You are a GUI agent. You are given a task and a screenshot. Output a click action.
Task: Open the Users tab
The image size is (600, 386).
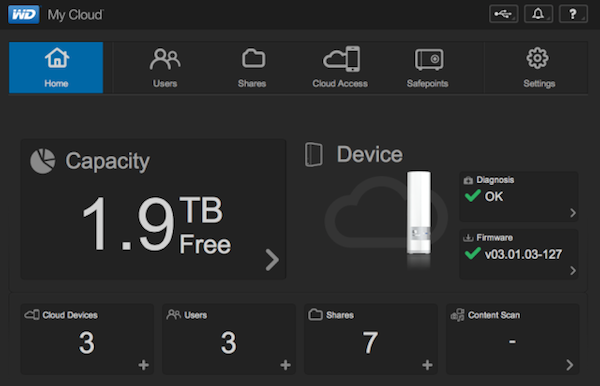(x=165, y=67)
